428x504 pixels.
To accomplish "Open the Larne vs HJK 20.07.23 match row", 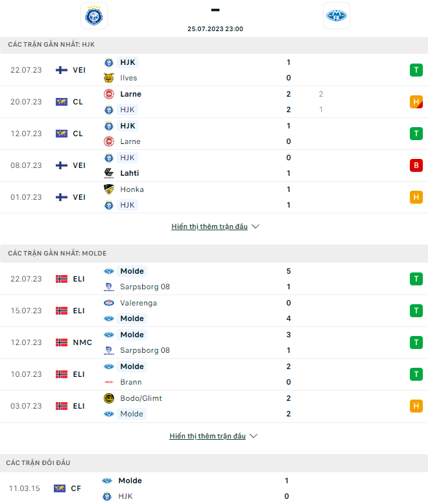I will pos(214,102).
